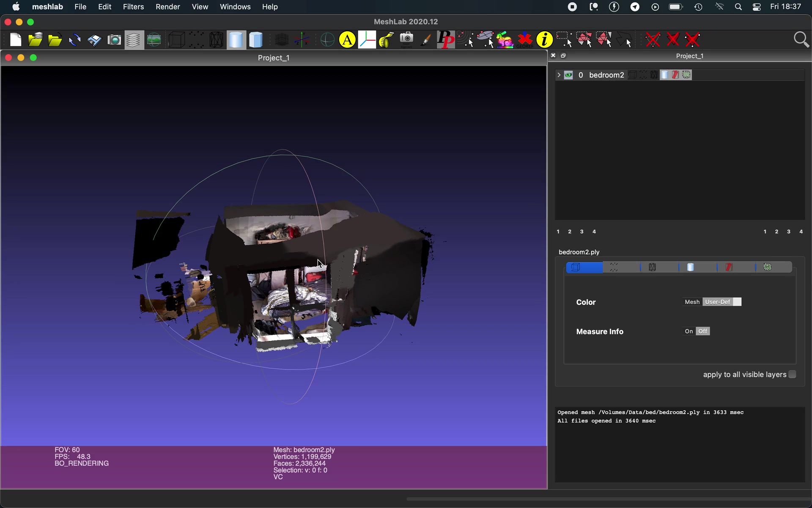Set box color to User-Def
The height and width of the screenshot is (508, 812).
(717, 302)
